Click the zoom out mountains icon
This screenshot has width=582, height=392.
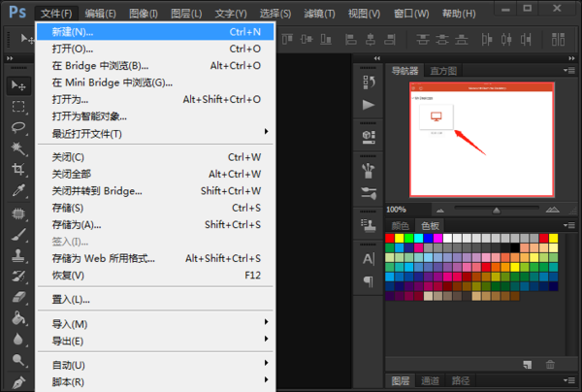[440, 211]
